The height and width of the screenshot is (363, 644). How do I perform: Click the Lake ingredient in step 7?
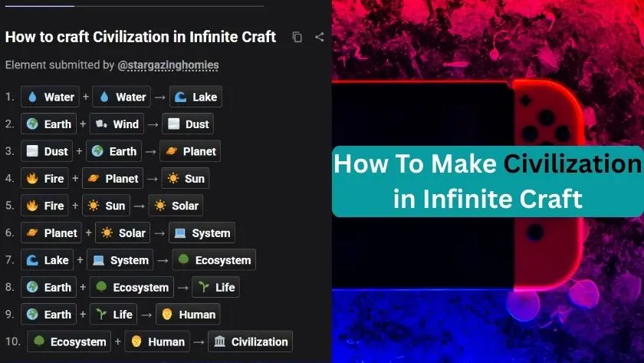tap(48, 260)
